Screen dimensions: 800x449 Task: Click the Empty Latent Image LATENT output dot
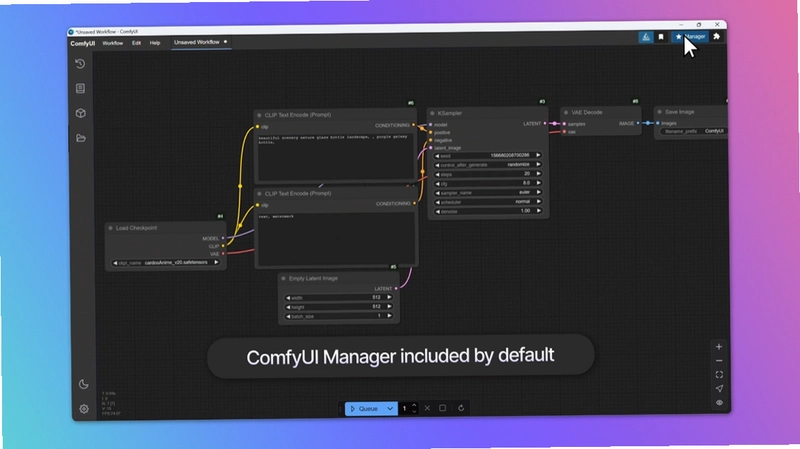(396, 289)
